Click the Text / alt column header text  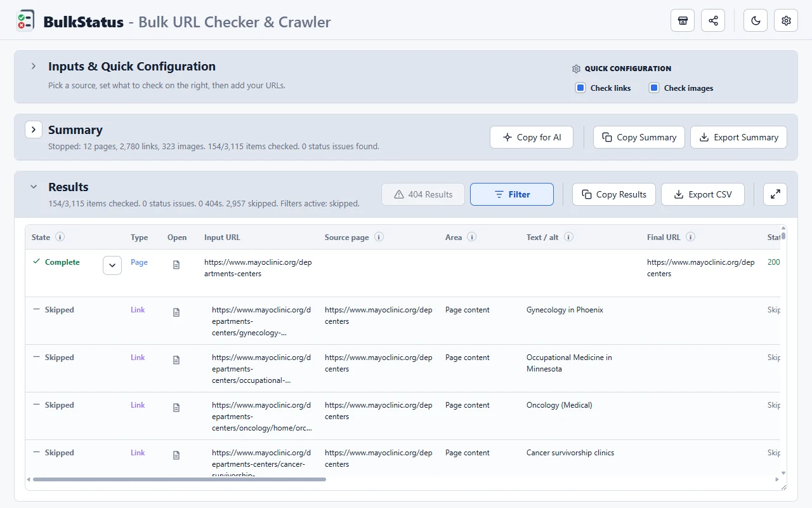[542, 237]
